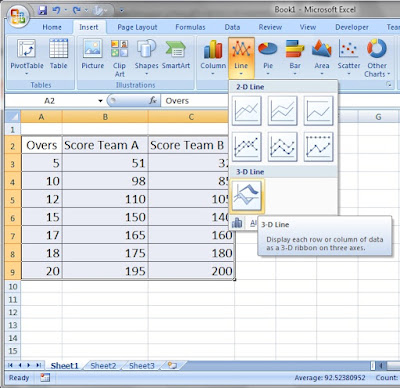
Task: Choose the Stacked Line chart
Action: (x=282, y=111)
